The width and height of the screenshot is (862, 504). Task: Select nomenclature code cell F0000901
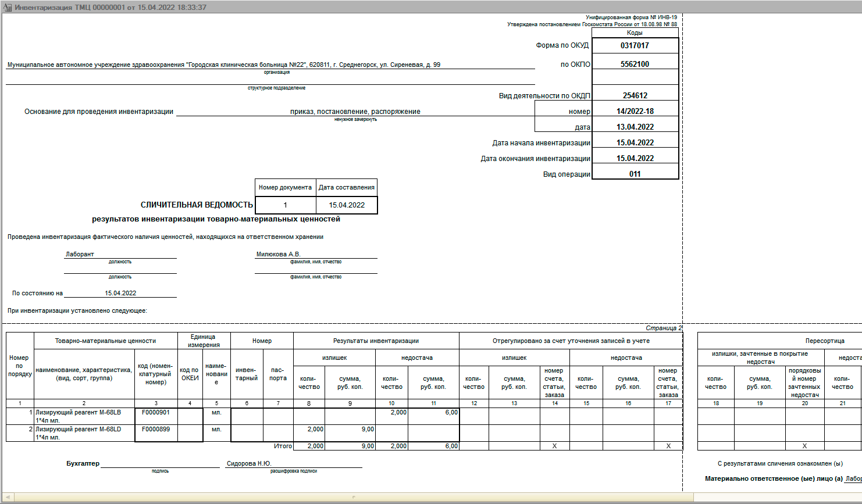pyautogui.click(x=156, y=413)
